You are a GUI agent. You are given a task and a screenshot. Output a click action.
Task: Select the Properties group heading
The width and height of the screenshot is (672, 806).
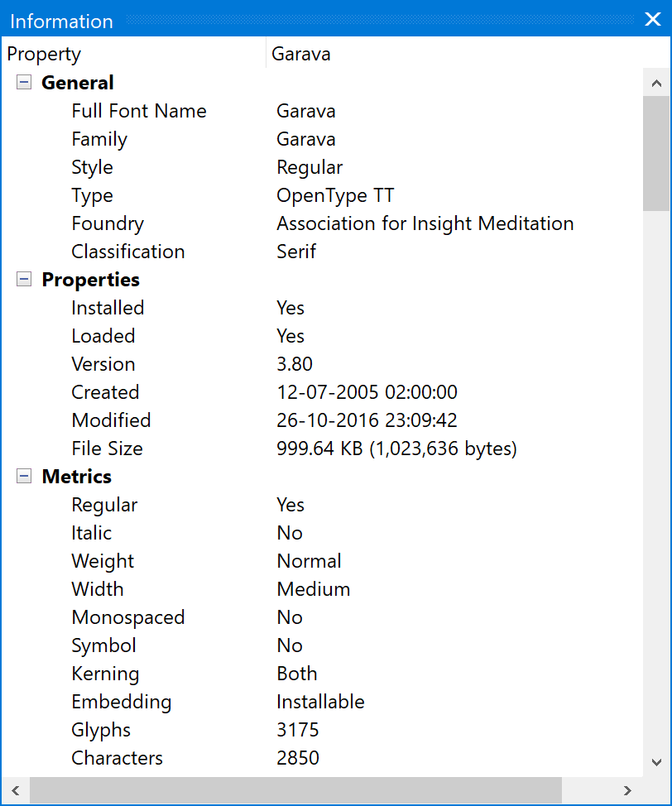point(91,280)
